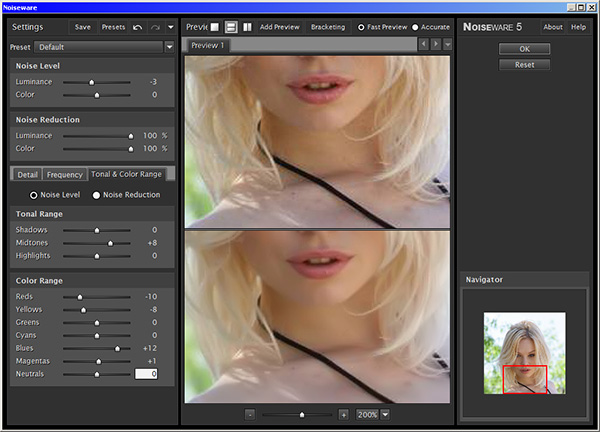Select the vertical split preview layout icon

[x=246, y=27]
